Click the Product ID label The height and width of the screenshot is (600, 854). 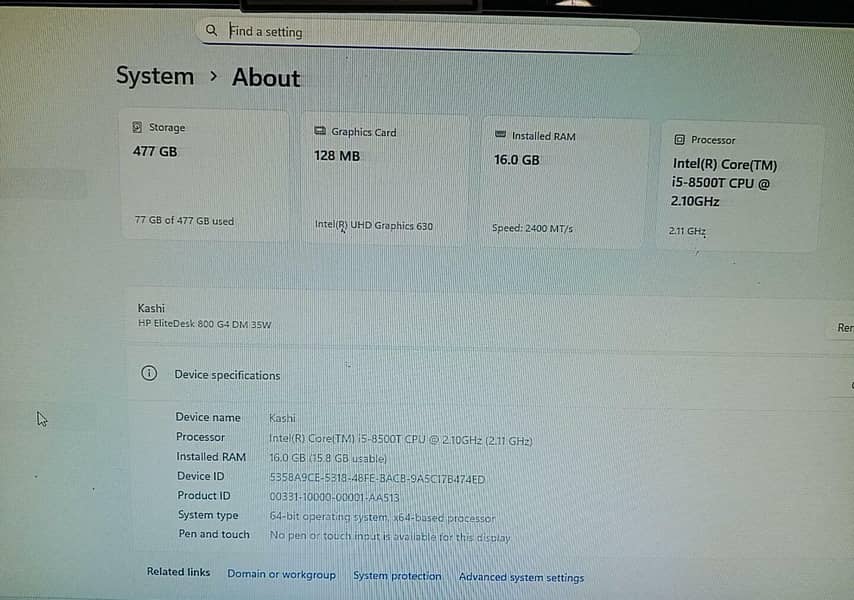(x=204, y=495)
